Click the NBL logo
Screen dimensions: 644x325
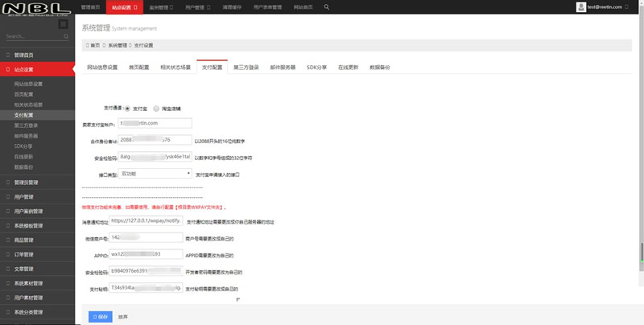pyautogui.click(x=36, y=8)
